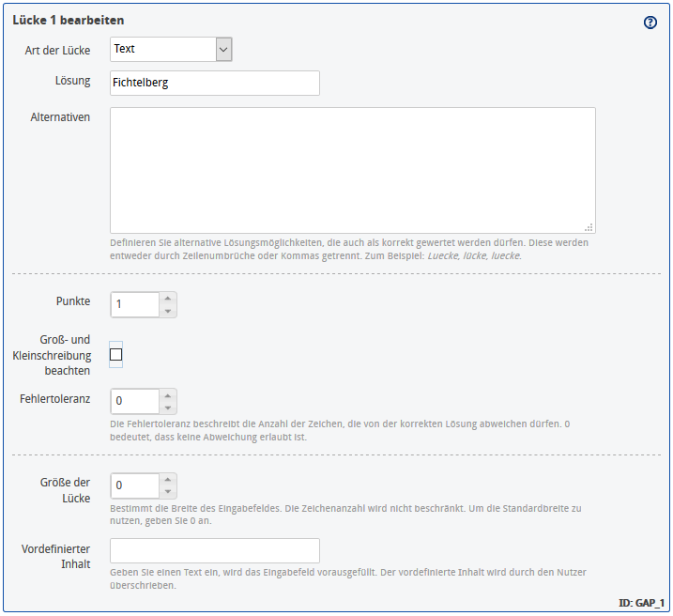Click the Fehlertoleranz number field

point(135,401)
